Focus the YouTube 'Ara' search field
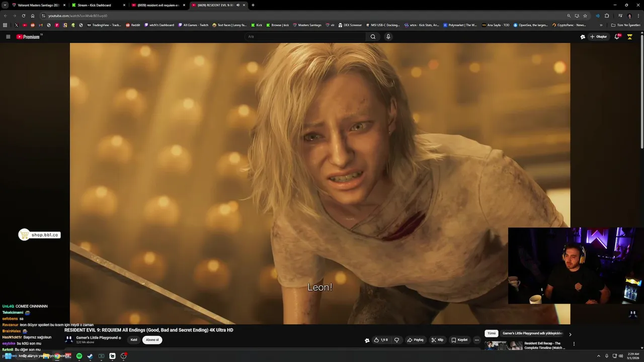This screenshot has height=362, width=644. [305, 37]
